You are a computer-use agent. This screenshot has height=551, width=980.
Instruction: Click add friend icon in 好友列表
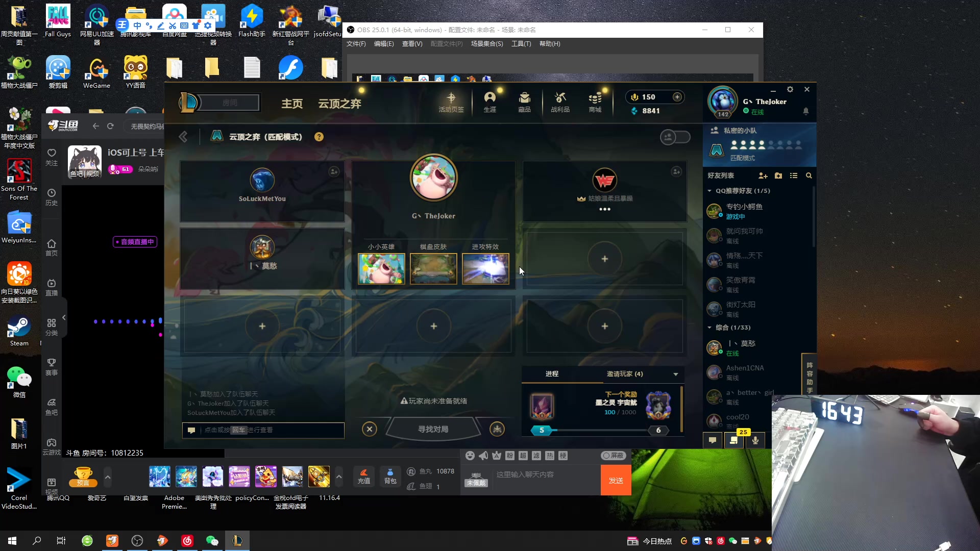[x=763, y=176]
